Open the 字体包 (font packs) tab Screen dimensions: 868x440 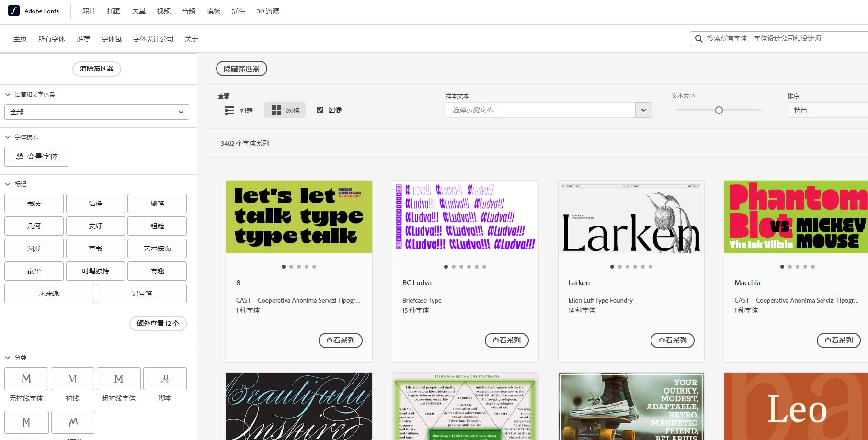coord(112,39)
